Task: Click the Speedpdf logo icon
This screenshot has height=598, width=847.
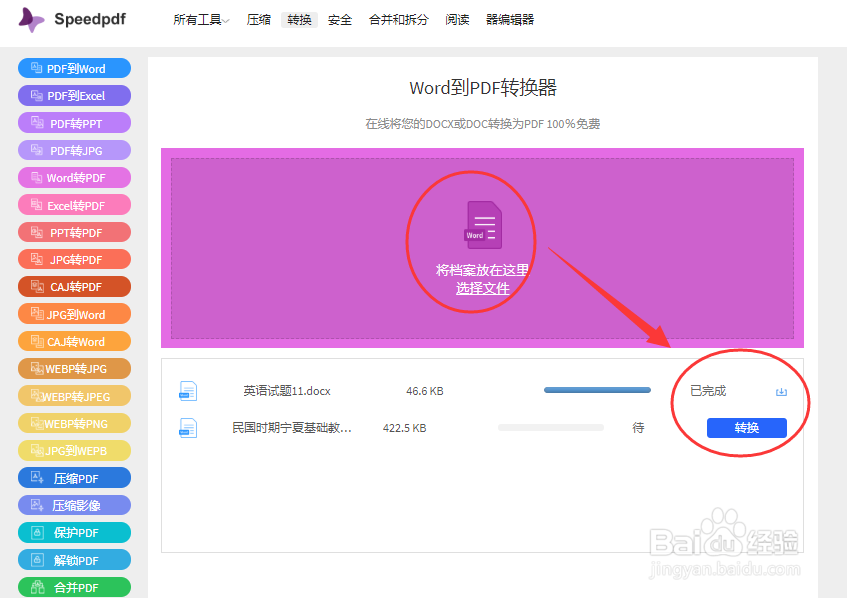Action: (x=30, y=20)
